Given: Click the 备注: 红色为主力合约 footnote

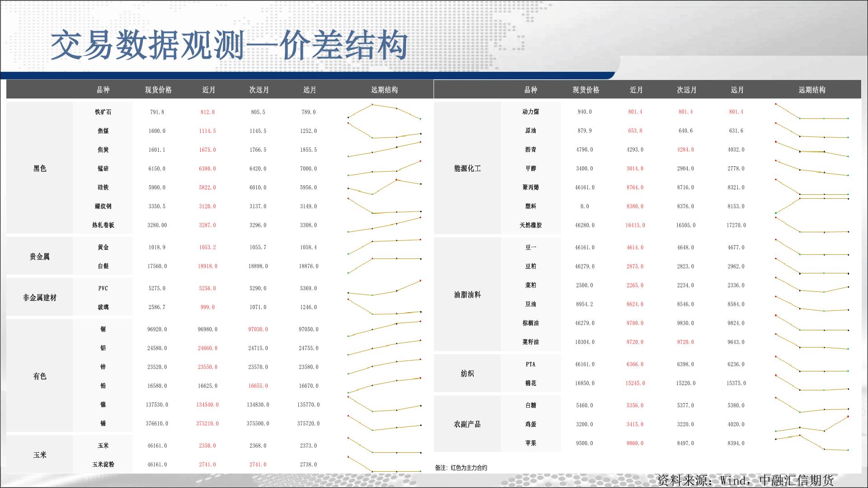Looking at the screenshot, I should point(461,468).
